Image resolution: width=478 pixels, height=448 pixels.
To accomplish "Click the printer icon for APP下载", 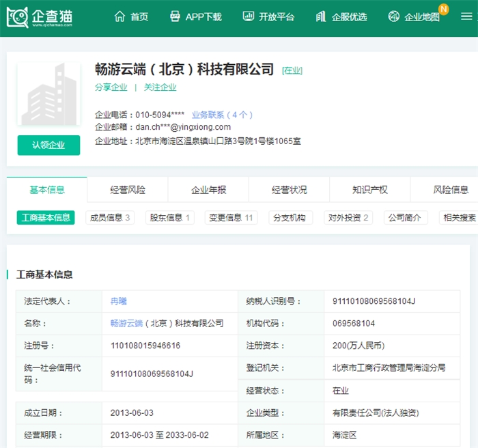I will (x=175, y=16).
